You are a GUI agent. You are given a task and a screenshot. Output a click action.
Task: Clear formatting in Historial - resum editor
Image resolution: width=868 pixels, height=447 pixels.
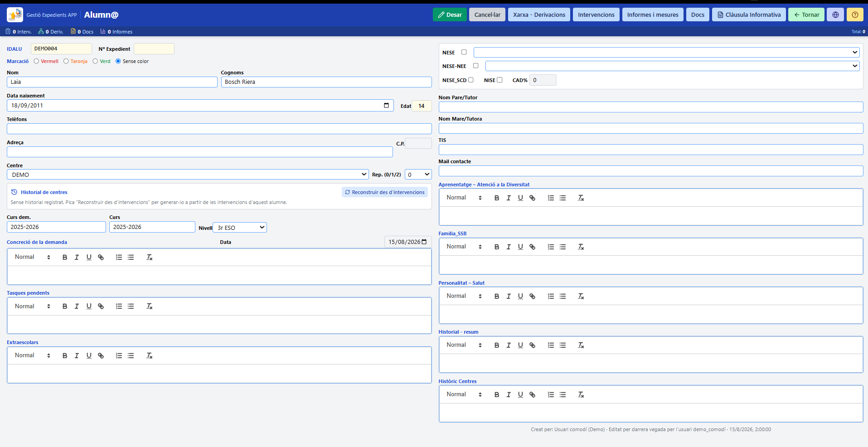pyautogui.click(x=581, y=345)
